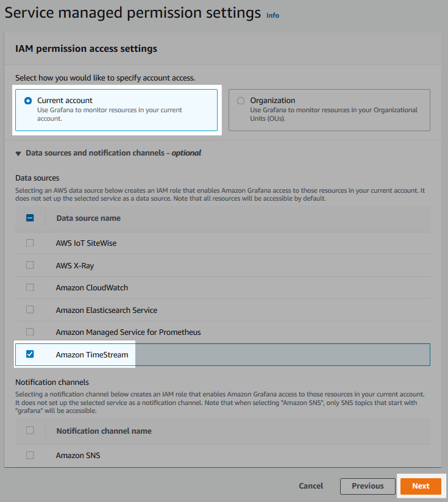Check Amazon Managed Service for Prometheus
Image resolution: width=448 pixels, height=502 pixels.
coord(30,332)
